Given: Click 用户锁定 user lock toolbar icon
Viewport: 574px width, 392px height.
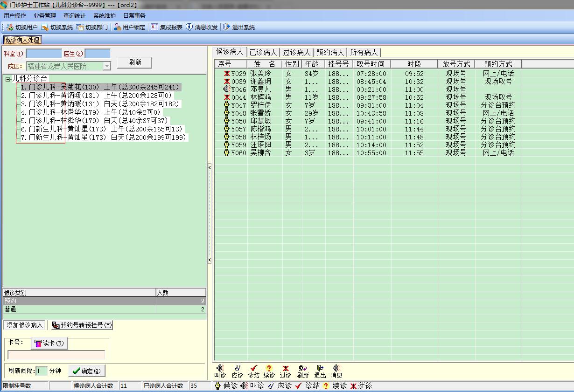Looking at the screenshot, I should click(x=130, y=28).
